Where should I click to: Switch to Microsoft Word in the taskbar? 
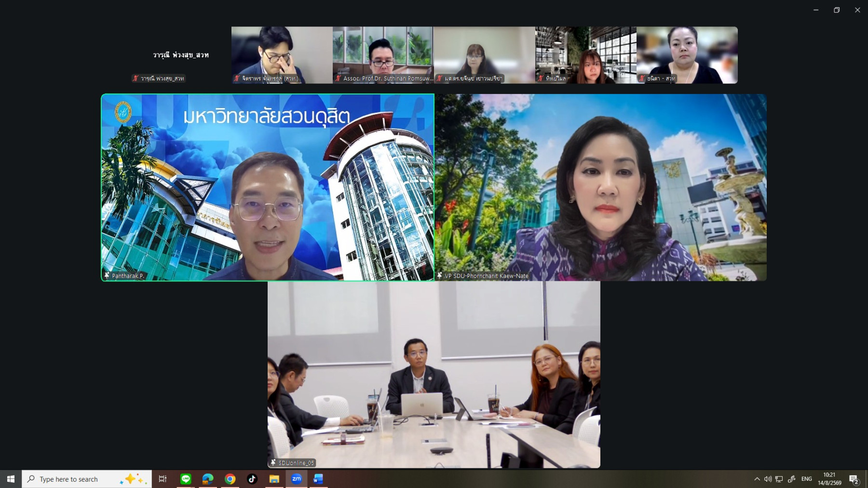tap(318, 479)
